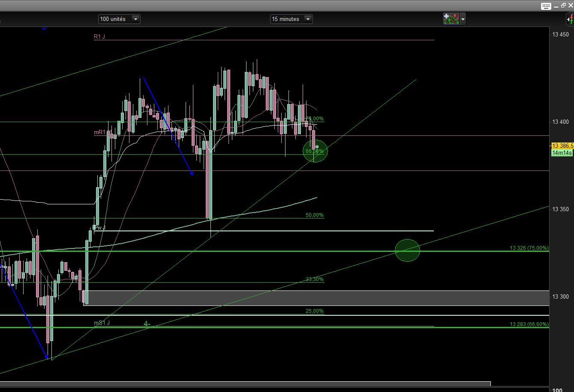
Task: Select the green '4-' wave label
Action: tap(147, 324)
